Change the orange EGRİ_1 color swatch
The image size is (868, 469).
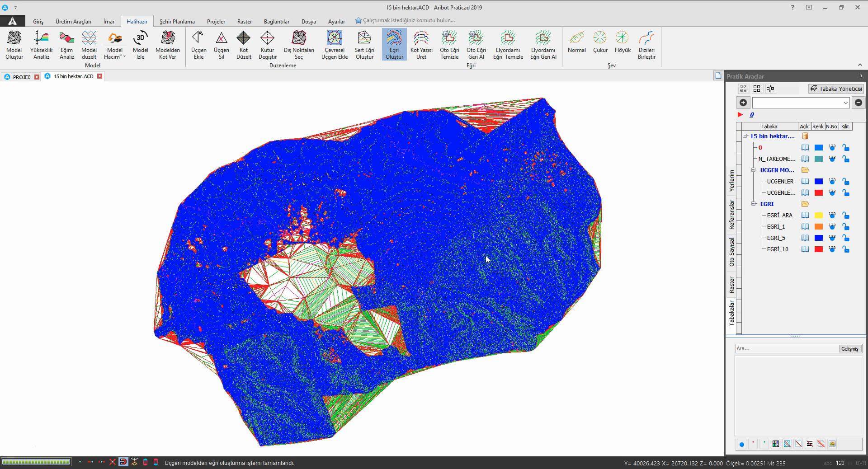tap(818, 226)
